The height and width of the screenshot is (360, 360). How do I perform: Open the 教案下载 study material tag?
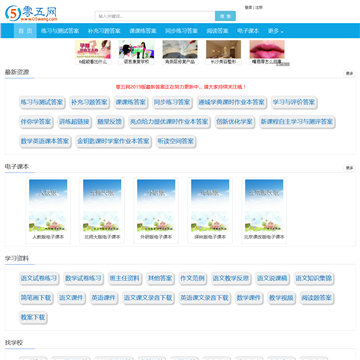pyautogui.click(x=33, y=317)
